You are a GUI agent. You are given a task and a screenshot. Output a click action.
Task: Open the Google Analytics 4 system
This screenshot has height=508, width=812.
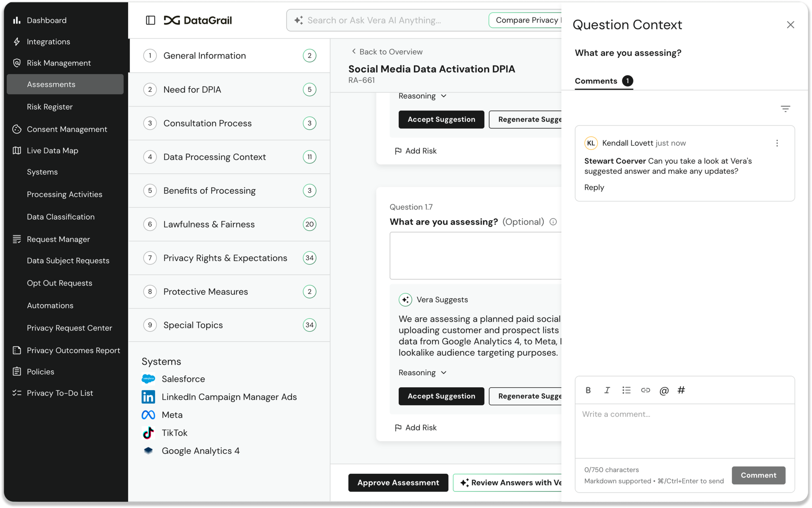pyautogui.click(x=191, y=451)
